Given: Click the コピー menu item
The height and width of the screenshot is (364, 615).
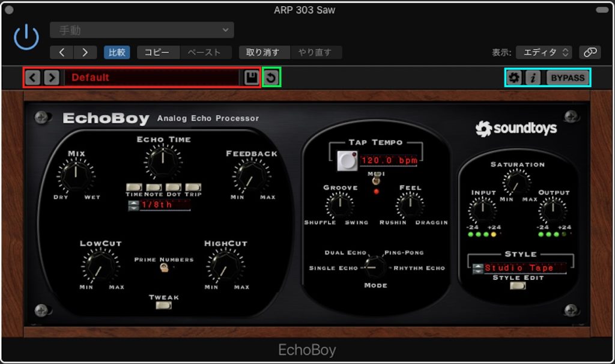Looking at the screenshot, I should click(x=158, y=52).
